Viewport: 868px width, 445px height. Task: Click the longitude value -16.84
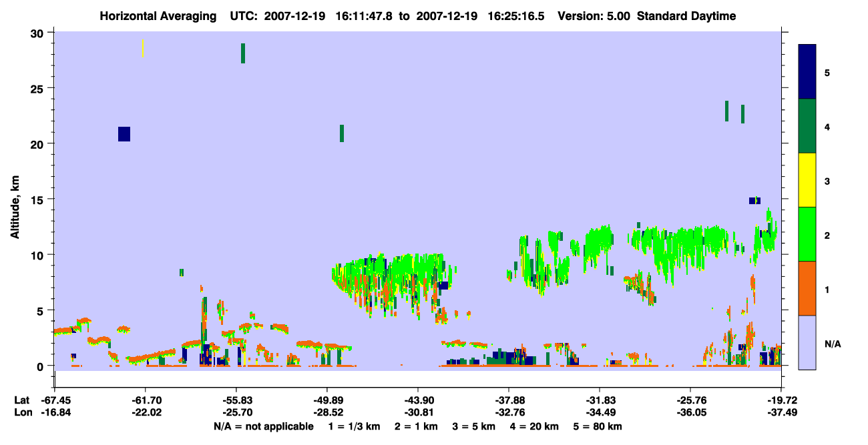pos(55,413)
